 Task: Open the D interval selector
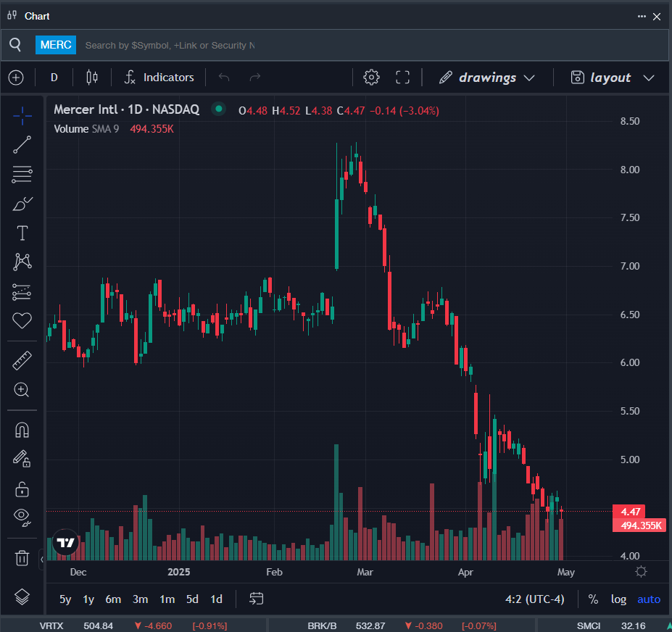(x=54, y=78)
